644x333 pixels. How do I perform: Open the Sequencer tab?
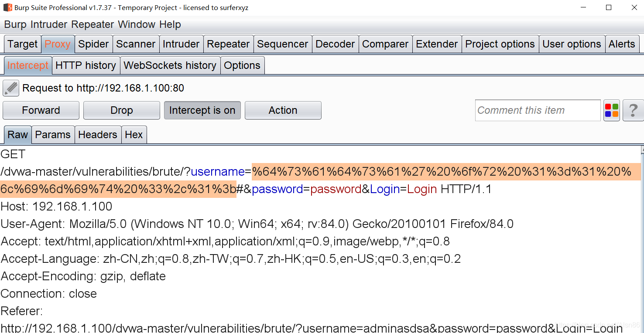click(283, 44)
